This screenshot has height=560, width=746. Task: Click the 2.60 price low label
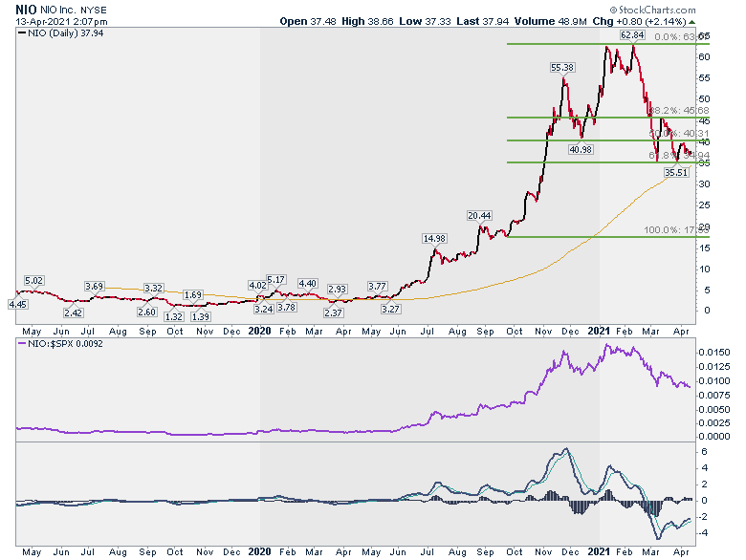click(x=146, y=312)
